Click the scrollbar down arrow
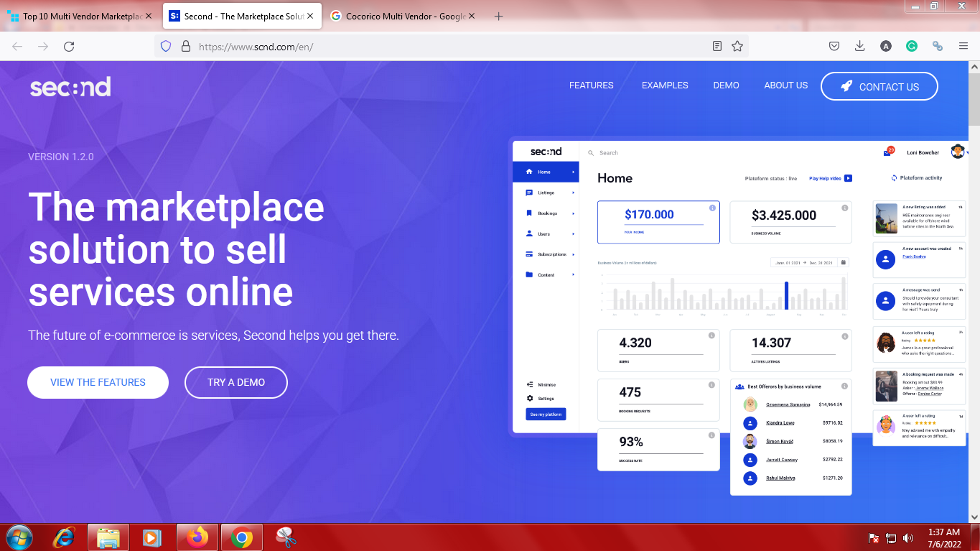The height and width of the screenshot is (551, 980). tap(974, 516)
